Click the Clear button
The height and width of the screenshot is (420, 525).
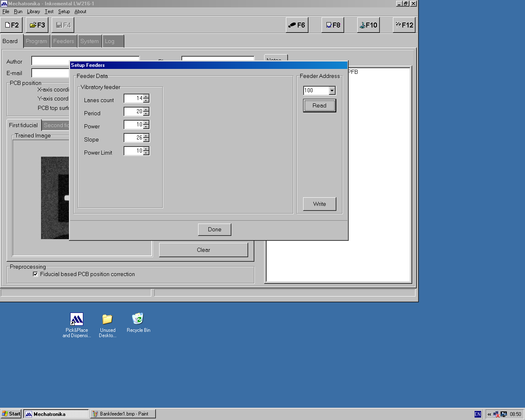click(203, 250)
